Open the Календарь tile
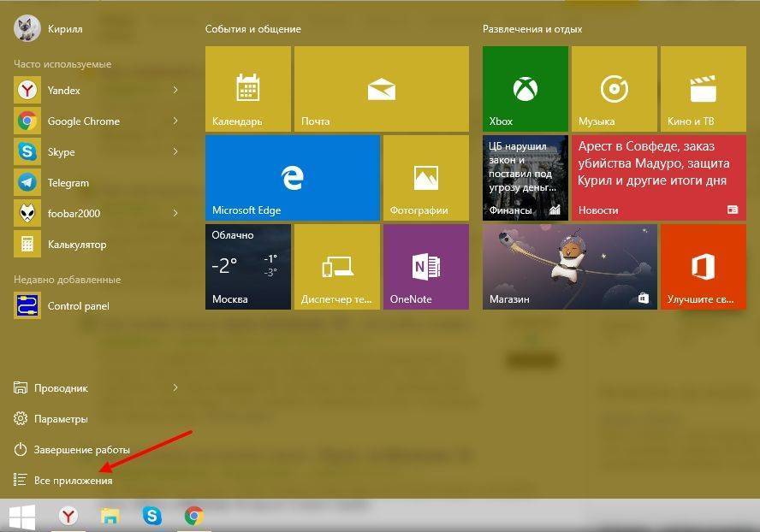Image resolution: width=760 pixels, height=532 pixels. 247,88
